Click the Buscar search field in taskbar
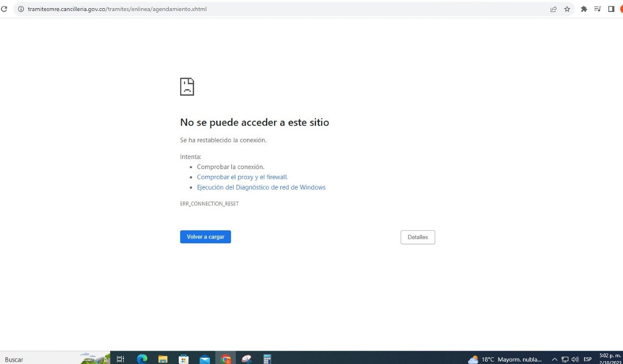Image resolution: width=623 pixels, height=364 pixels. tap(38, 359)
